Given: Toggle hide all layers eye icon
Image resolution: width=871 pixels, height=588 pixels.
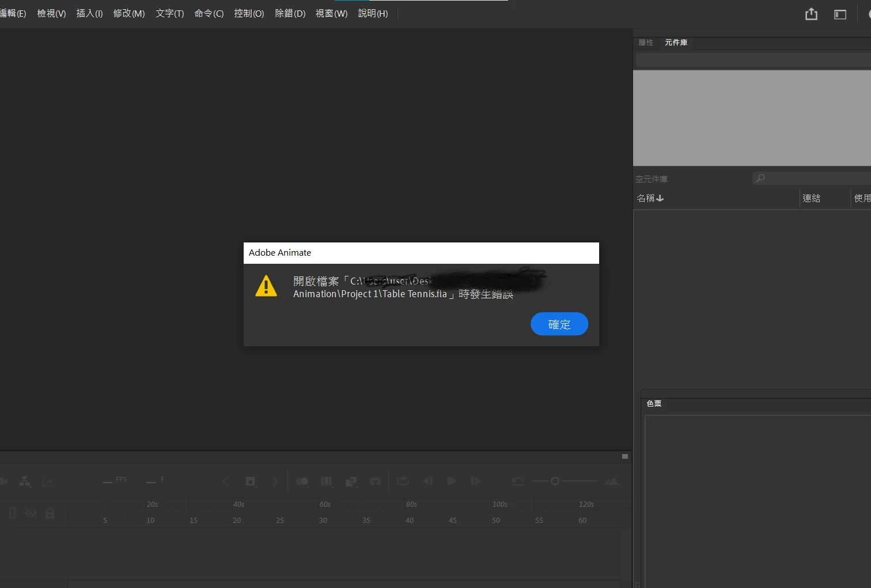Looking at the screenshot, I should pos(31,513).
